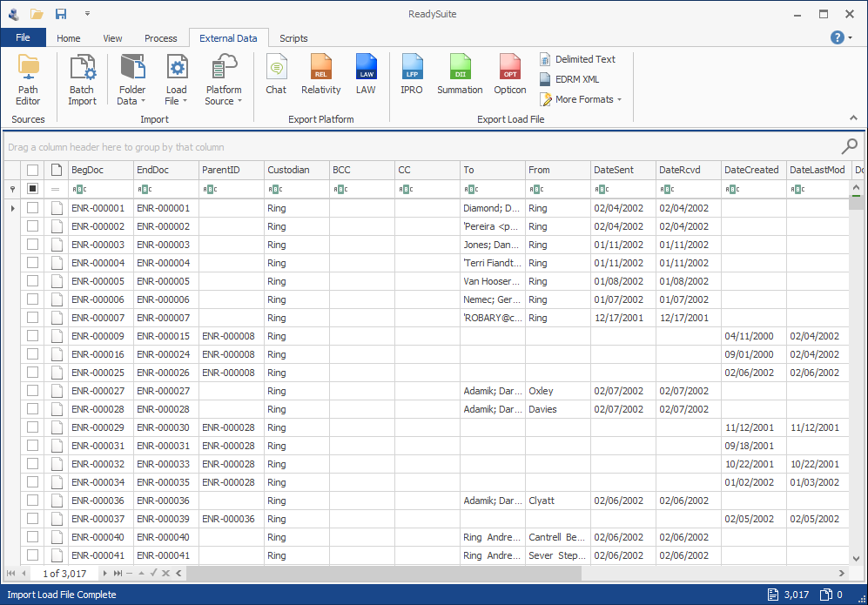Export to Chat platform
Image resolution: width=868 pixels, height=605 pixels.
[x=276, y=75]
